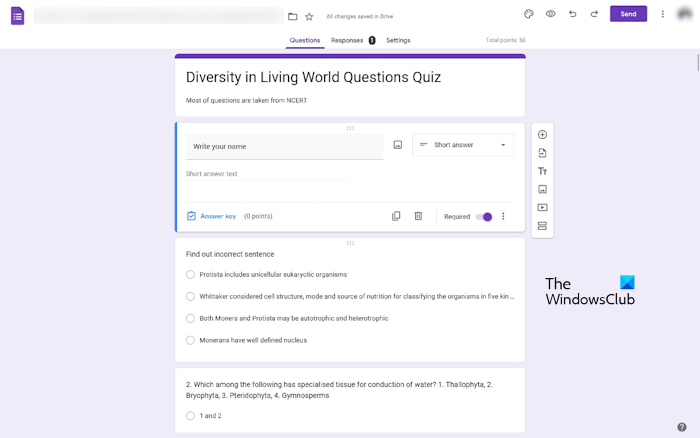700x438 pixels.
Task: Open the form's more options menu
Action: pos(662,14)
